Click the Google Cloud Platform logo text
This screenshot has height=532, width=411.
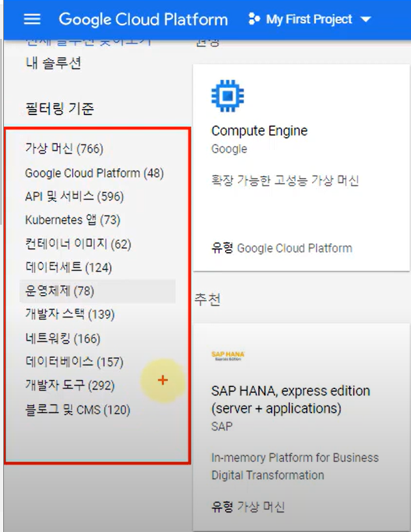143,19
